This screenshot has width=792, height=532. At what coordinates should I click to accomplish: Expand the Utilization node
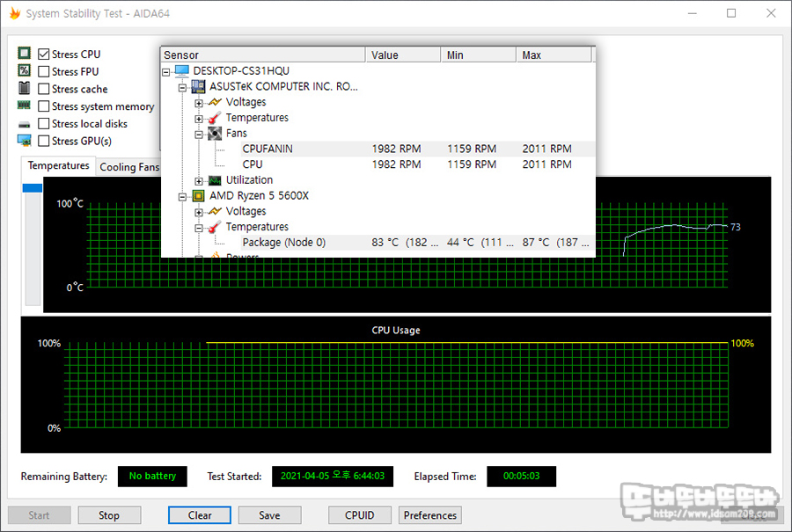point(199,181)
